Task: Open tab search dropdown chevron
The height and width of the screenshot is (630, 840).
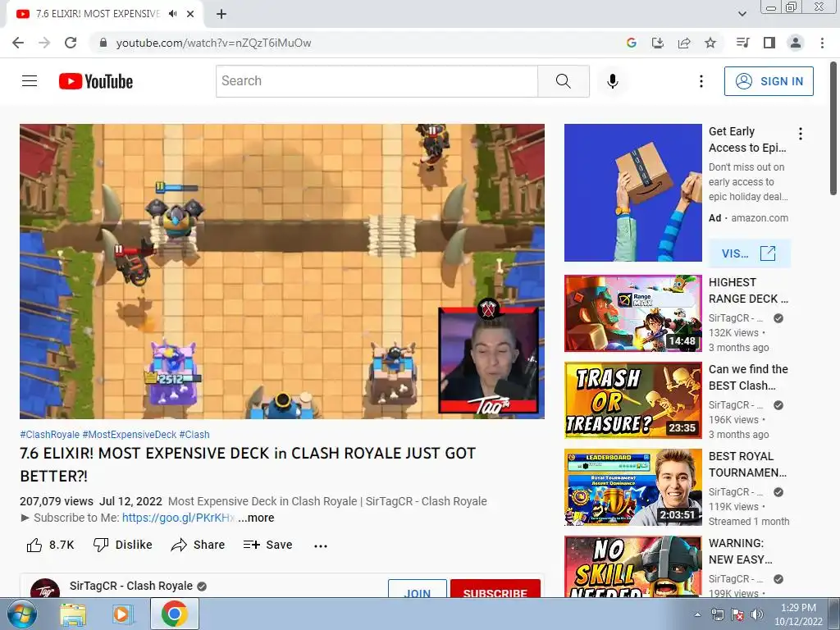Action: coord(742,14)
